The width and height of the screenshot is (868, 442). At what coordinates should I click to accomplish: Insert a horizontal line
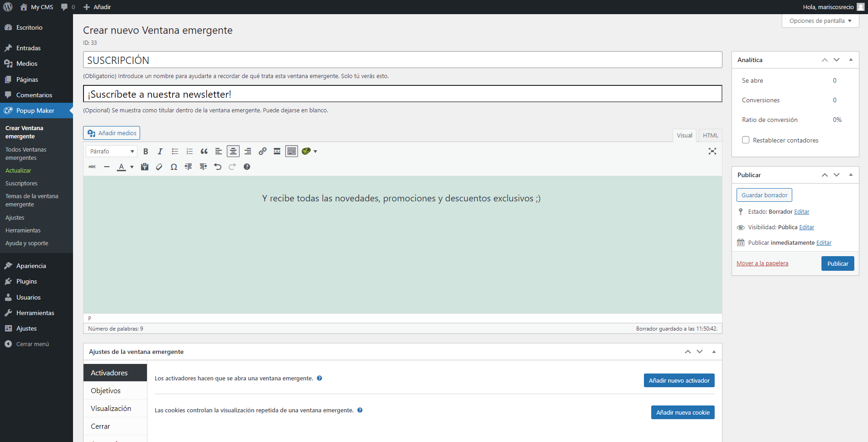107,167
